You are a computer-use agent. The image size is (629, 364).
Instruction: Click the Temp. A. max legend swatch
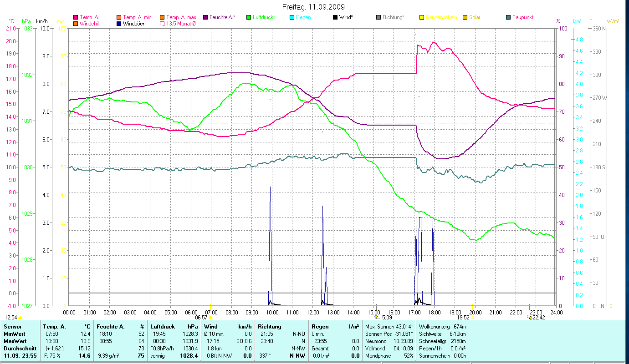162,17
